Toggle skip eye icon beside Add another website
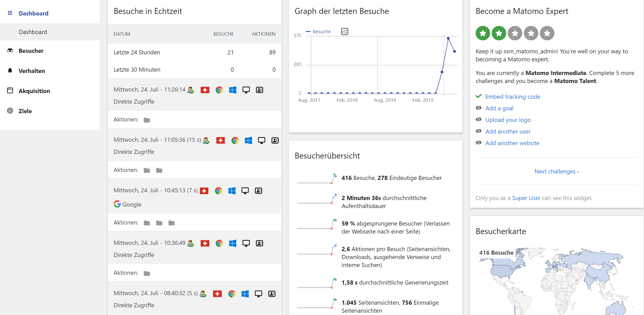 click(479, 143)
